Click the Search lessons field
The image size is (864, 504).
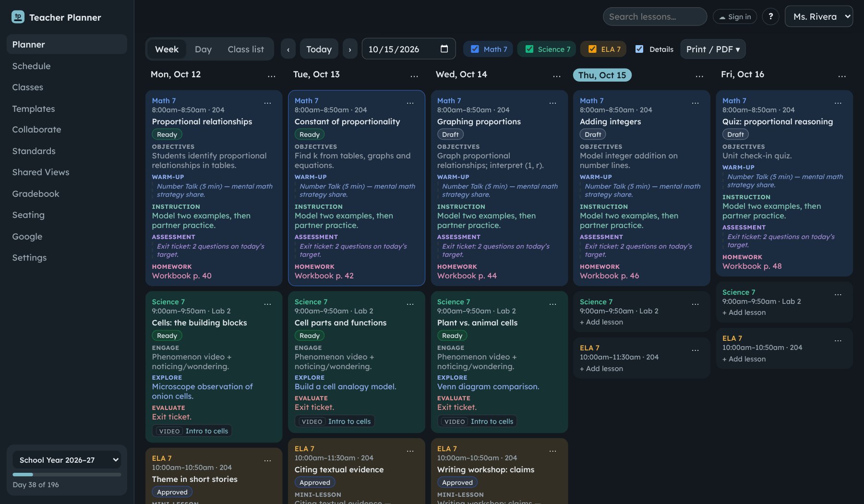655,17
